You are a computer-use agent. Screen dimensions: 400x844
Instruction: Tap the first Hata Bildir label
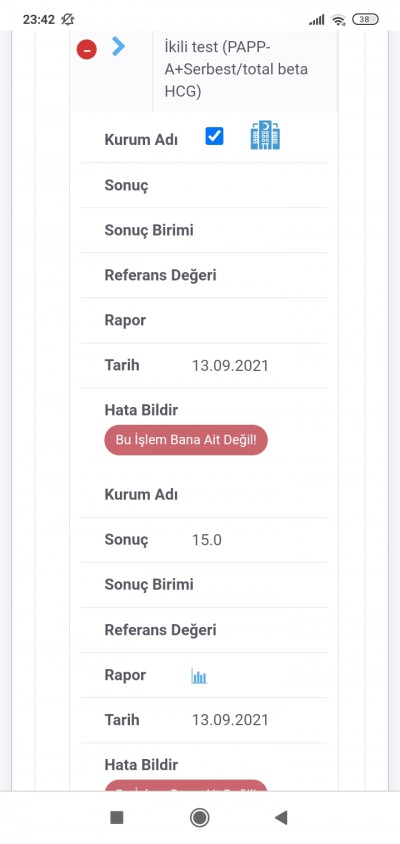point(141,410)
